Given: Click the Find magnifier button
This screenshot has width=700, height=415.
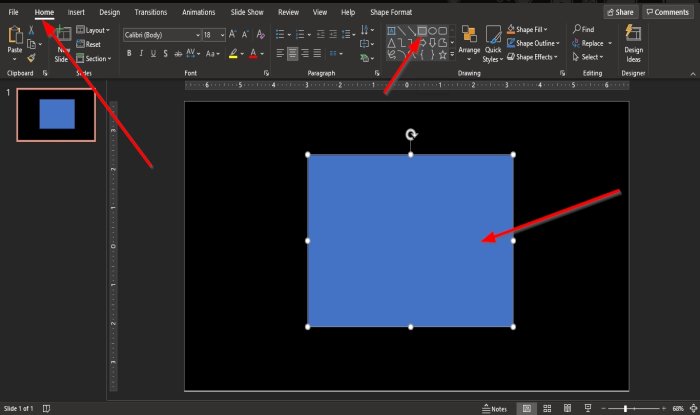Looking at the screenshot, I should tap(583, 30).
